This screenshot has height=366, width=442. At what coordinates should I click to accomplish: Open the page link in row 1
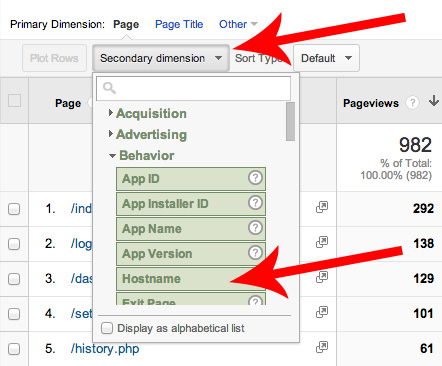point(81,209)
